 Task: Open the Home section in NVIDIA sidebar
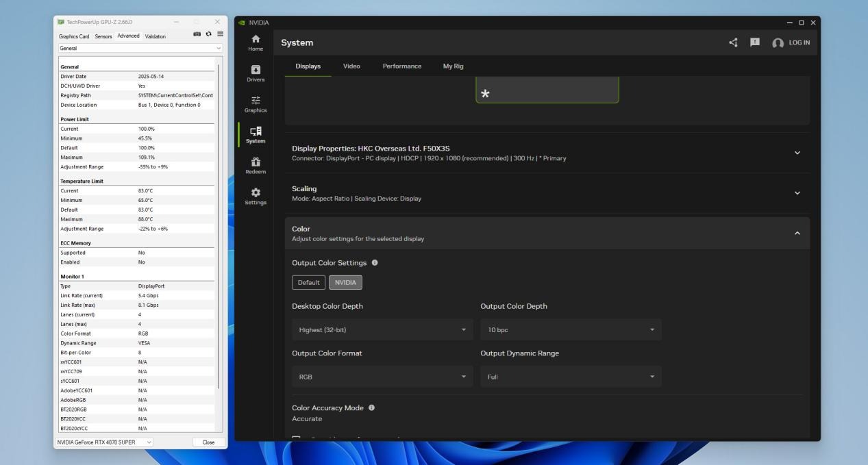(256, 42)
